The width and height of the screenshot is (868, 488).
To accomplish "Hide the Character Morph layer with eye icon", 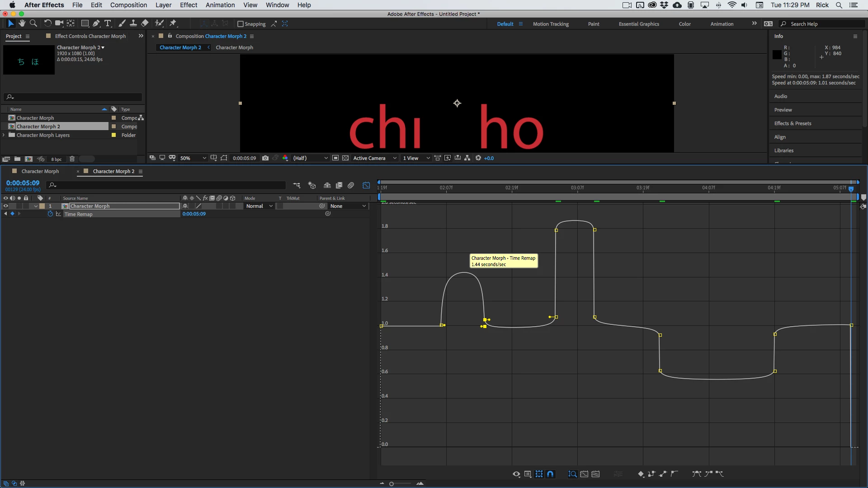I will click(5, 206).
